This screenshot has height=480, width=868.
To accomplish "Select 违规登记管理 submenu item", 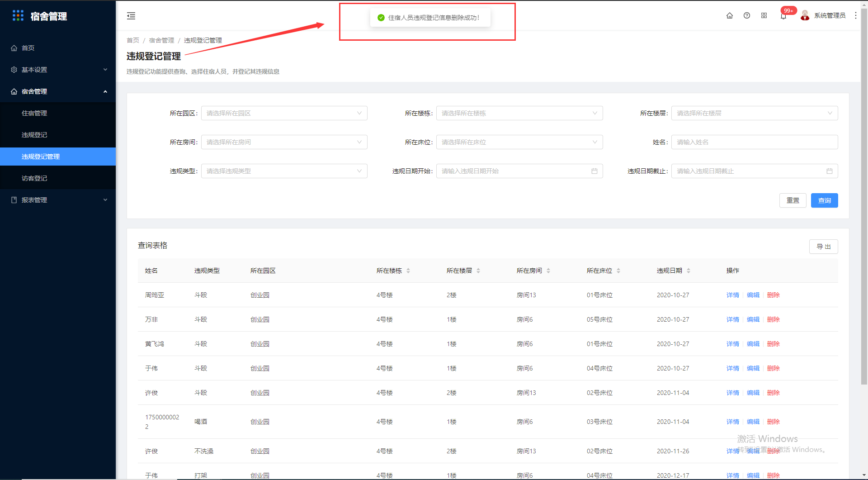I will click(58, 157).
